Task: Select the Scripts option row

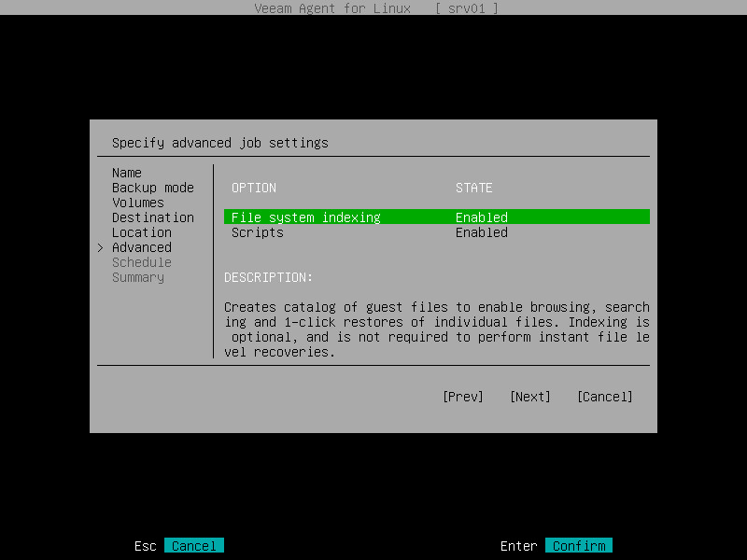Action: [x=436, y=232]
